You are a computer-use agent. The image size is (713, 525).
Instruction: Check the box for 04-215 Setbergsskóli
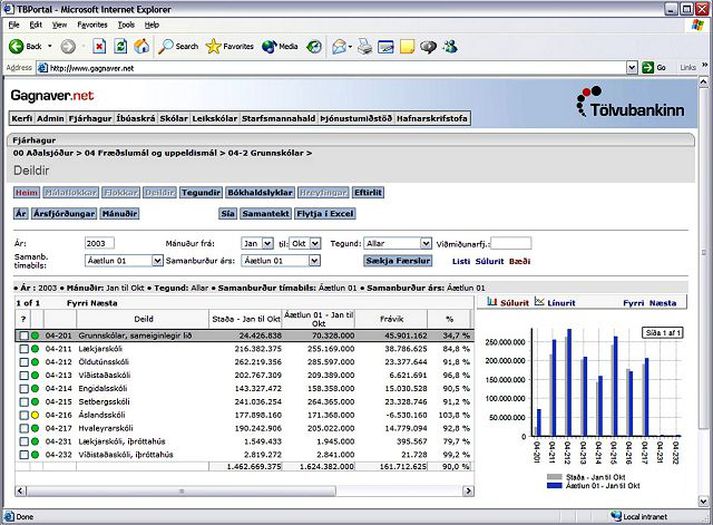[24, 402]
